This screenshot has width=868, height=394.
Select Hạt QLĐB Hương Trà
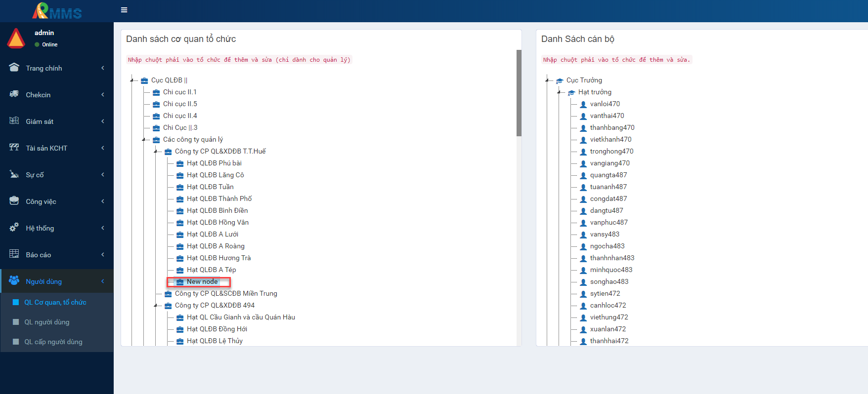[218, 258]
